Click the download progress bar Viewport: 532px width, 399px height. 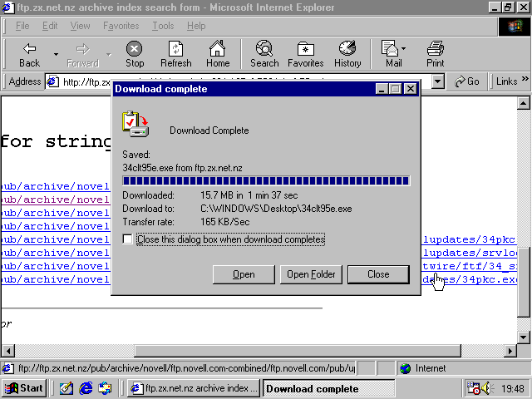pos(266,180)
